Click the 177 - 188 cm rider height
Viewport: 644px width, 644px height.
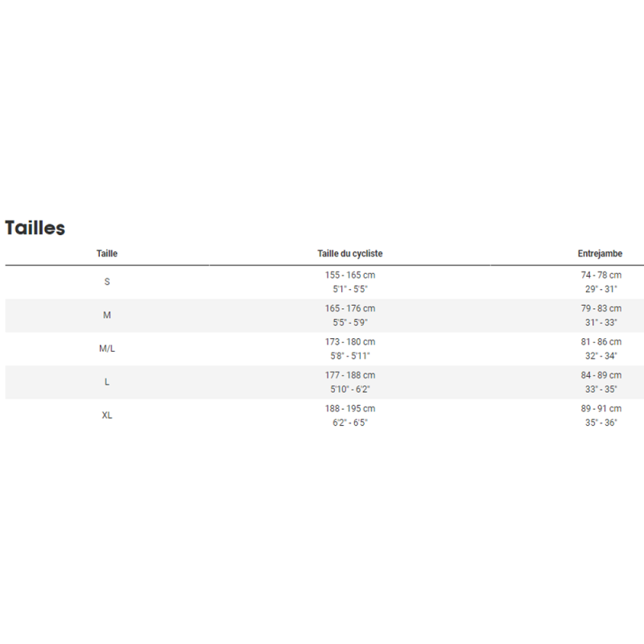click(x=349, y=375)
